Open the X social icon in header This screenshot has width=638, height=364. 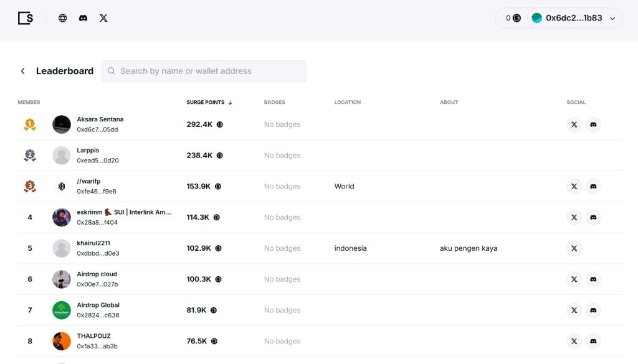coord(103,18)
